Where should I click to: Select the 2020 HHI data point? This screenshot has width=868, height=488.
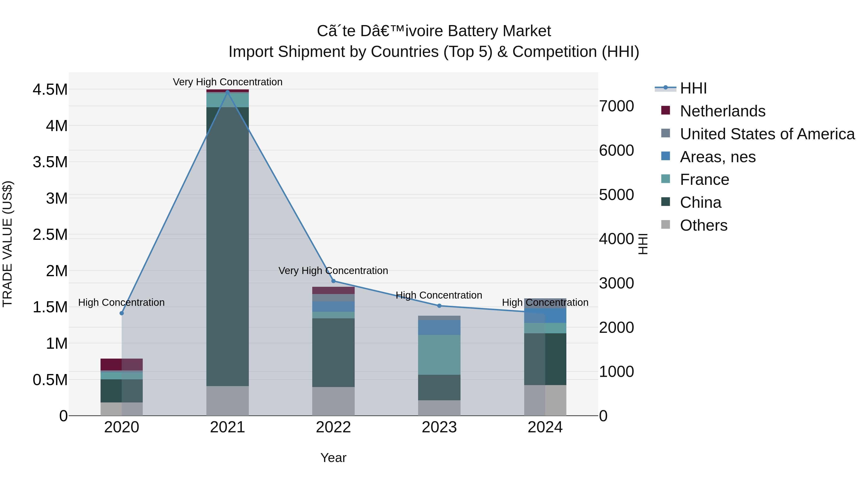coord(122,313)
